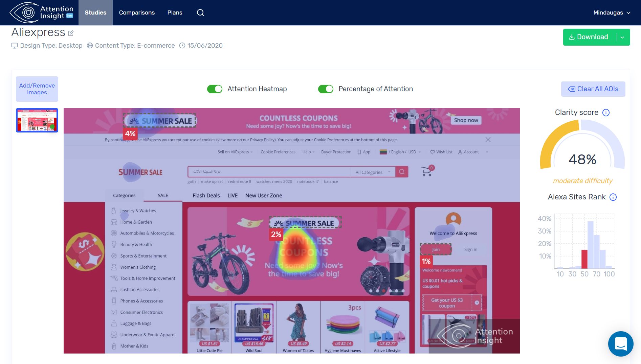
Task: Open the Plans tab
Action: 175,13
